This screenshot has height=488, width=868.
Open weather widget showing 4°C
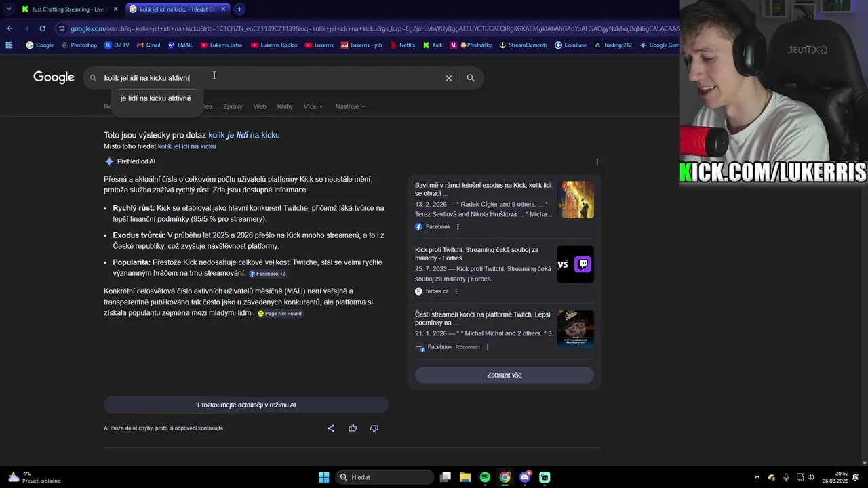pos(34,477)
